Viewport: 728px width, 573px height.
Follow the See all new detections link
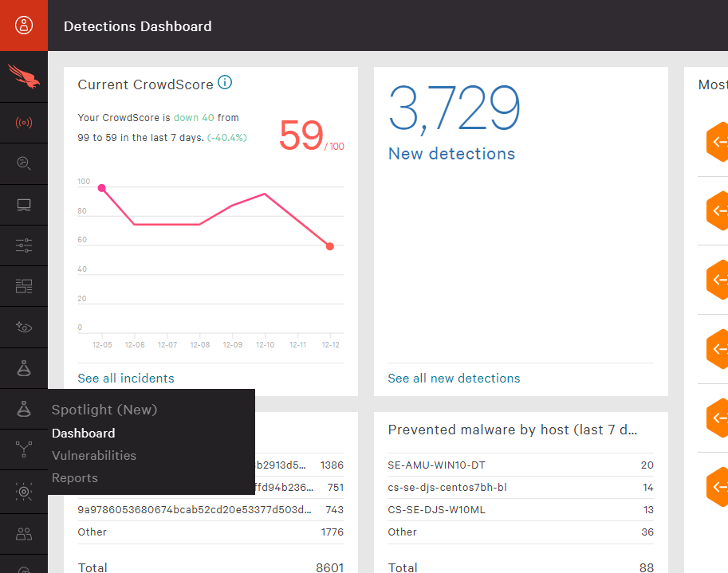(x=454, y=378)
